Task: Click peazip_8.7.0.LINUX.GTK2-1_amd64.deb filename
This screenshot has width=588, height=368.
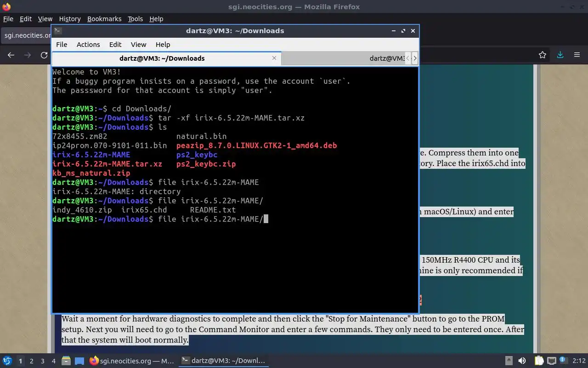Action: (x=256, y=145)
